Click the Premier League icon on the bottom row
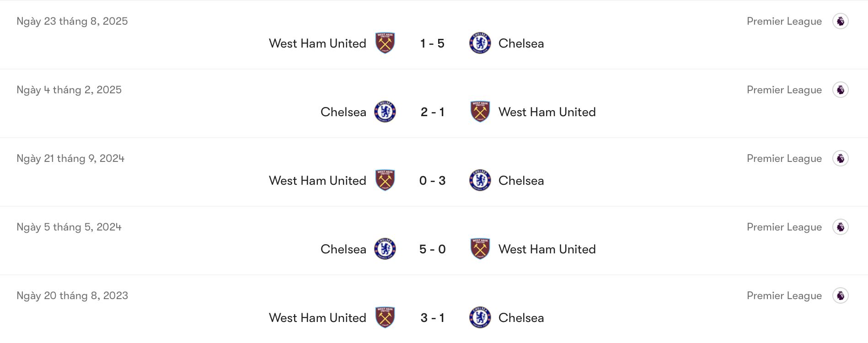The image size is (868, 343). [841, 295]
